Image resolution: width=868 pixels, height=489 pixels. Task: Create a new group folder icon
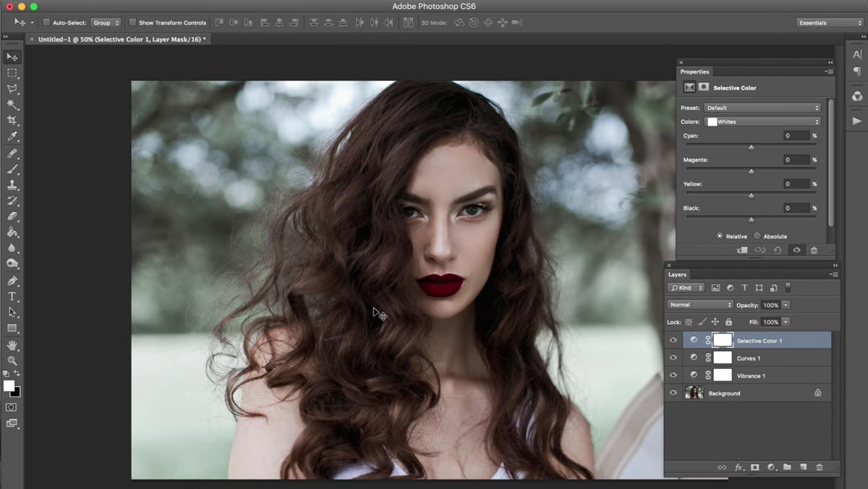coord(787,467)
